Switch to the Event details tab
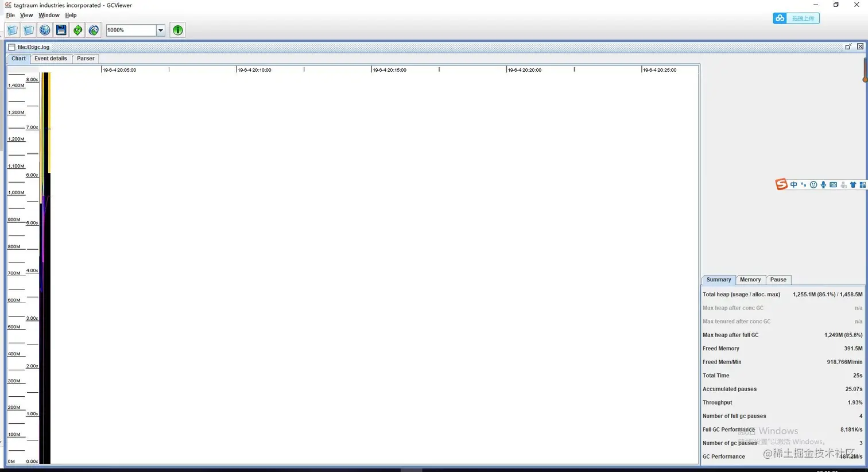The image size is (868, 472). pyautogui.click(x=51, y=59)
